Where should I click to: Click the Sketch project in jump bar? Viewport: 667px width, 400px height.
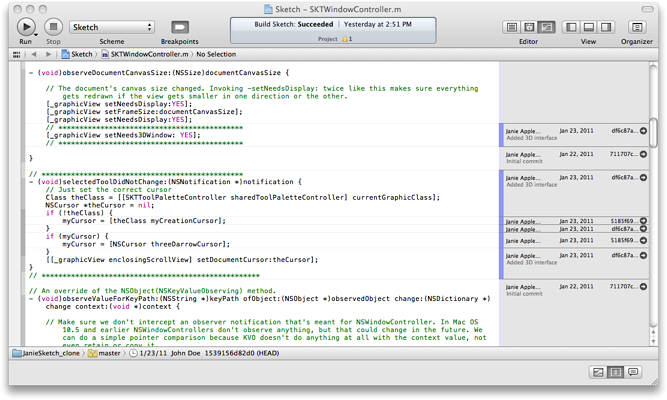(76, 54)
